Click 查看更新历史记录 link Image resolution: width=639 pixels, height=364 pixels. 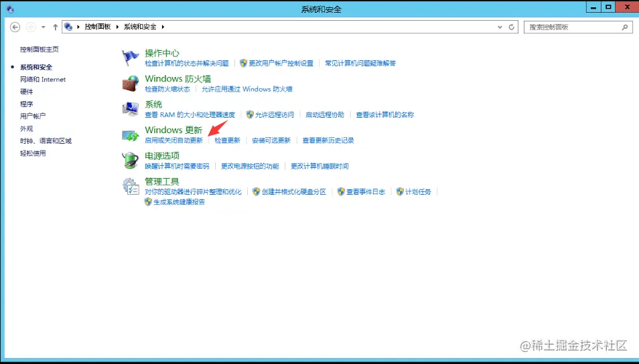328,140
